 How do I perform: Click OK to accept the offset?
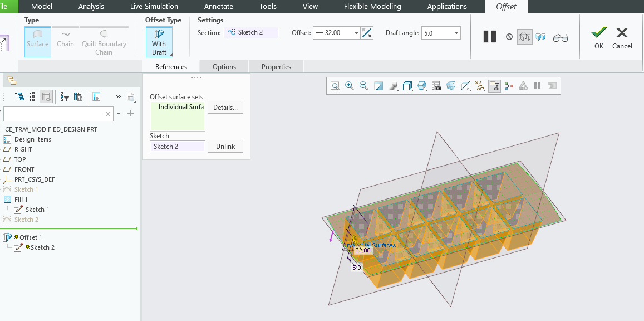pyautogui.click(x=599, y=38)
